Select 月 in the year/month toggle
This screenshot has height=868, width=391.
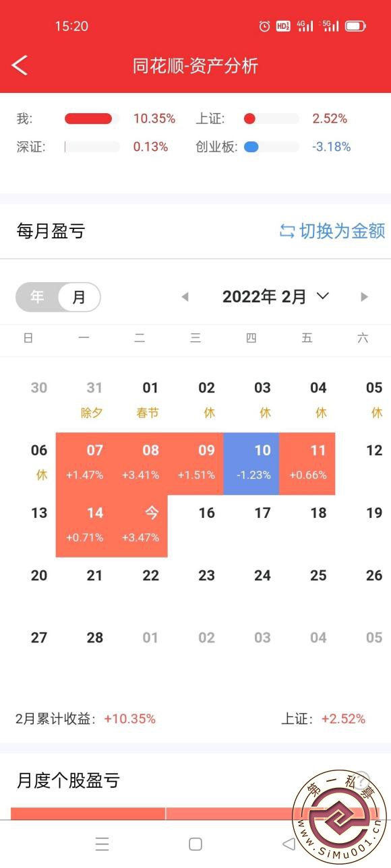[x=79, y=296]
